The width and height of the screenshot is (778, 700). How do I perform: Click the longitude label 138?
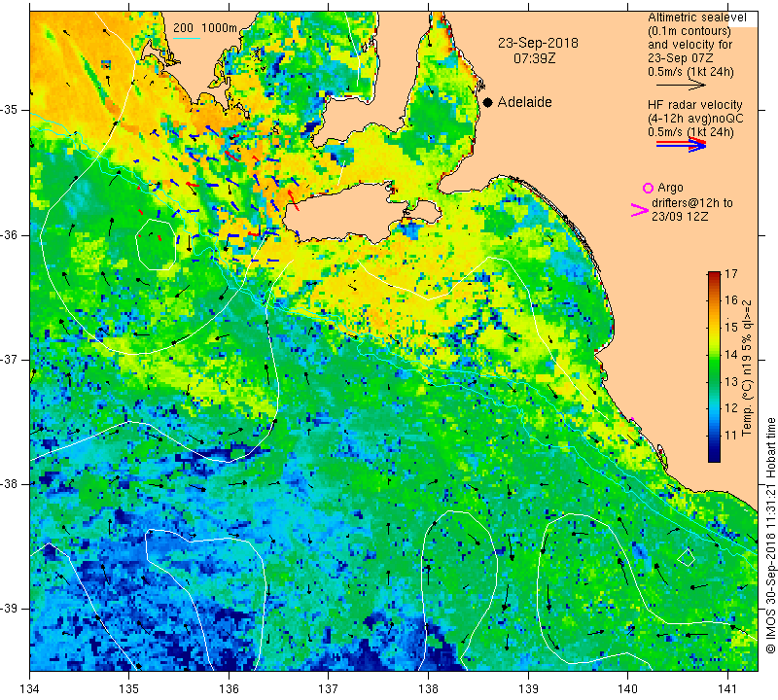(429, 689)
